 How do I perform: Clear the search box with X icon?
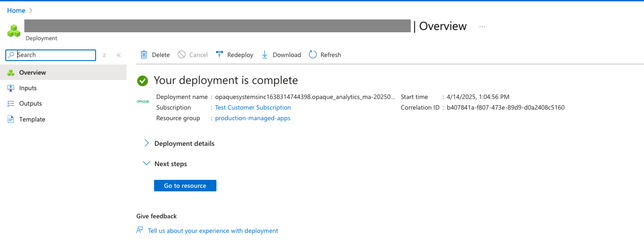pos(104,55)
